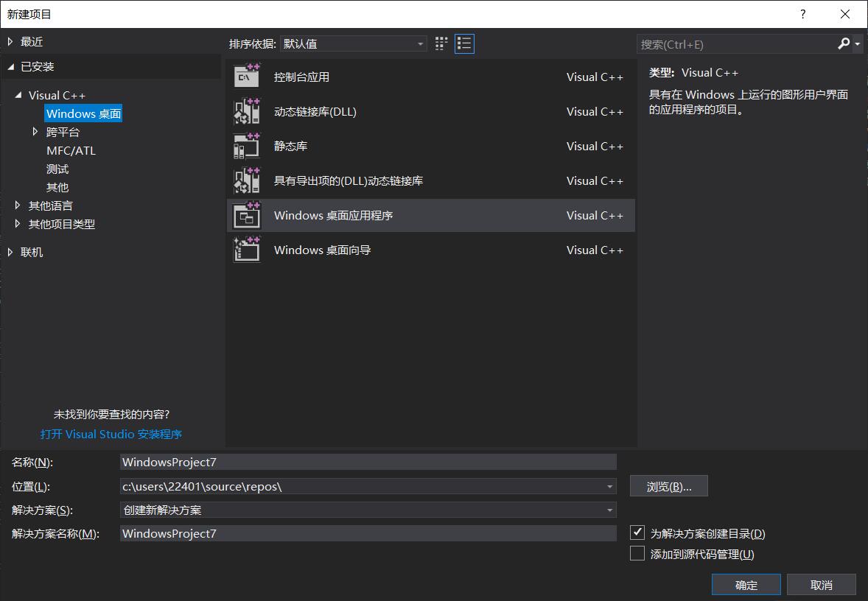This screenshot has width=868, height=601.
Task: Select 测试 category
Action: point(57,169)
